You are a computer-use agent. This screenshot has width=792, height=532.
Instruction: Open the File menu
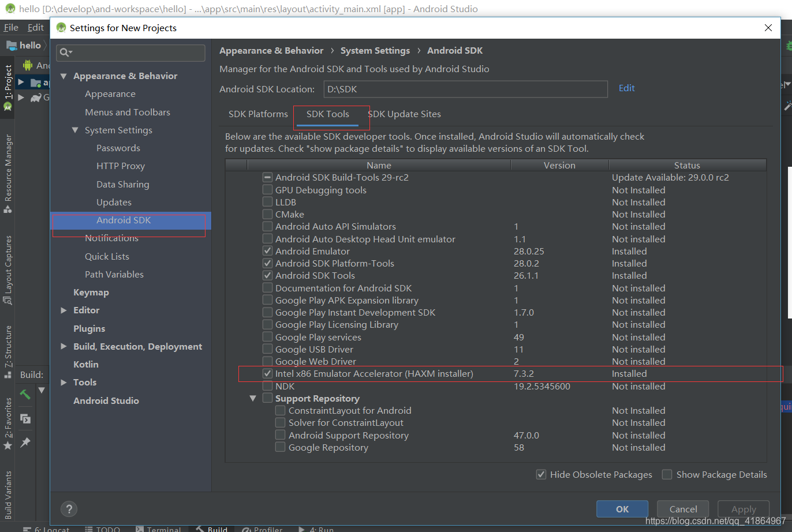click(x=11, y=27)
